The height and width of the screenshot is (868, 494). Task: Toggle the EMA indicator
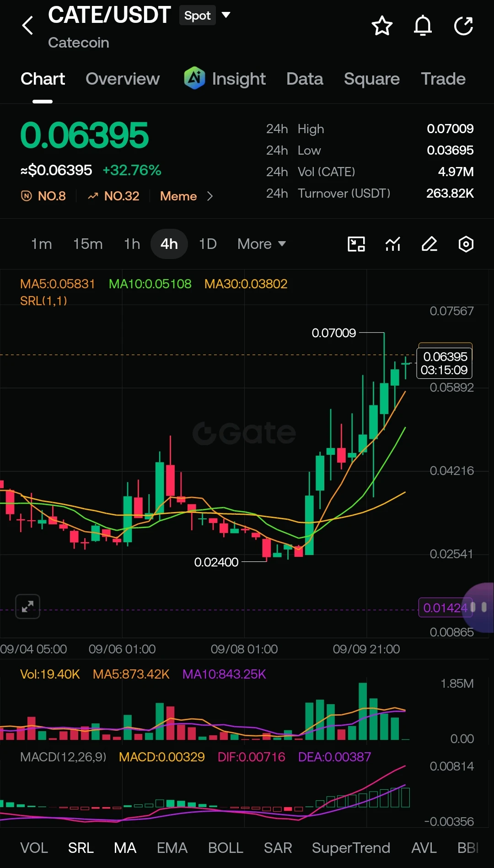click(x=172, y=848)
